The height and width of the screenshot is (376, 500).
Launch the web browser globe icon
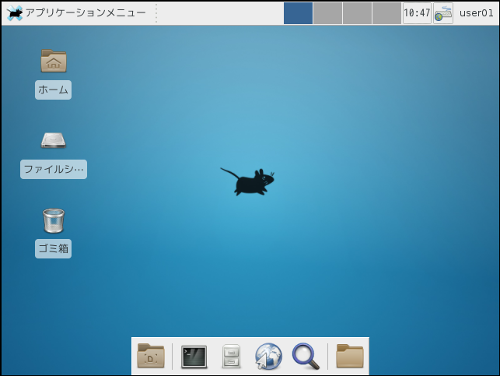[x=268, y=356]
